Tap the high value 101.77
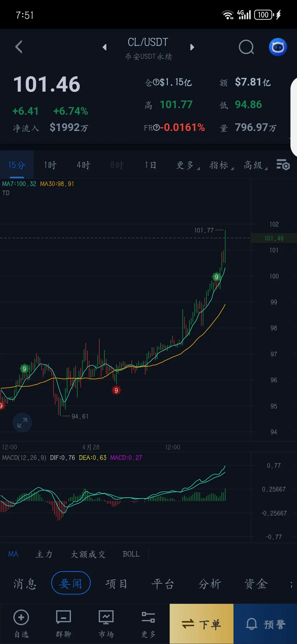The width and height of the screenshot is (297, 644). 176,105
